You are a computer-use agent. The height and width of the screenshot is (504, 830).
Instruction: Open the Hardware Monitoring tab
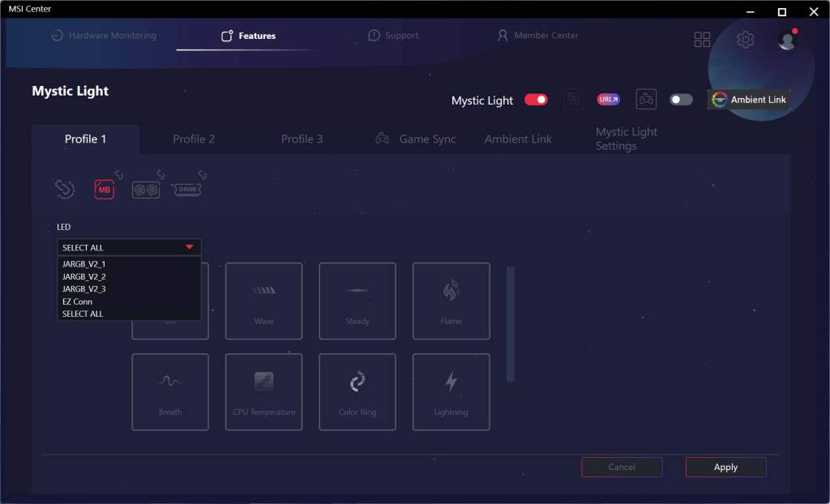click(104, 36)
